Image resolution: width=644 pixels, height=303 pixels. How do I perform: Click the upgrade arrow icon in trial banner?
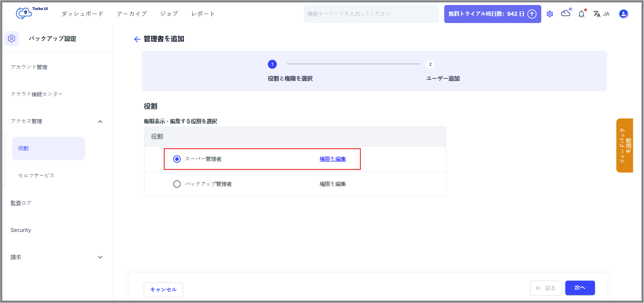[532, 14]
